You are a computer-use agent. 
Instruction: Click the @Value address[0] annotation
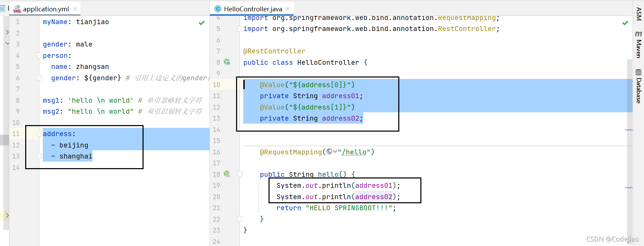click(x=307, y=85)
